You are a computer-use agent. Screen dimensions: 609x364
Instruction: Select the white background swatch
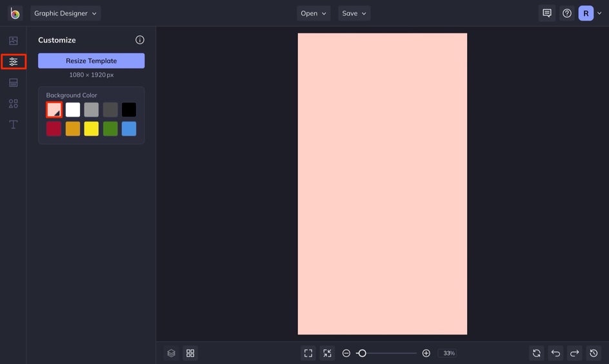point(73,110)
